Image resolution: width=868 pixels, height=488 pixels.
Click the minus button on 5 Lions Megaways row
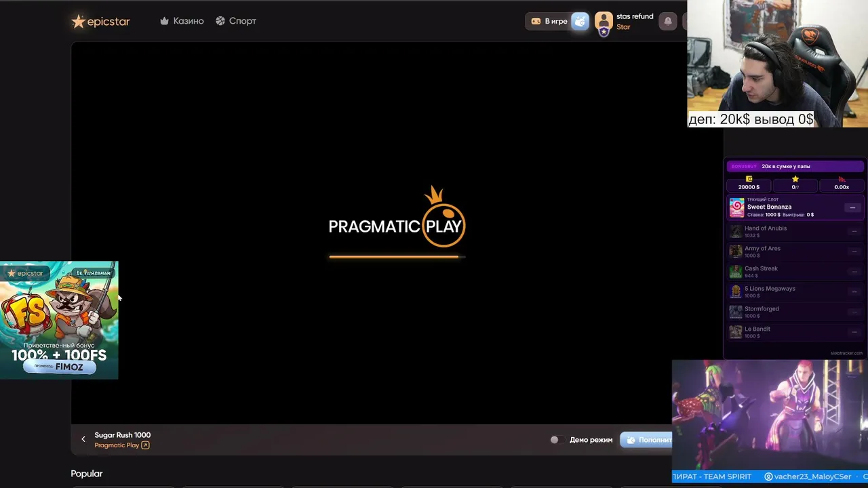pyautogui.click(x=854, y=292)
